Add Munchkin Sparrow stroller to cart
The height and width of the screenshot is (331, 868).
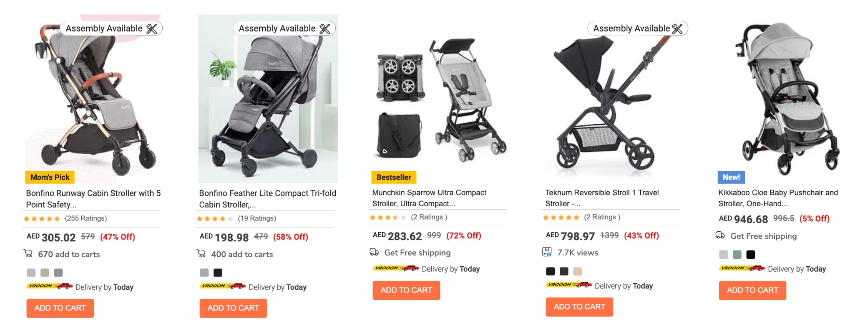pyautogui.click(x=406, y=290)
